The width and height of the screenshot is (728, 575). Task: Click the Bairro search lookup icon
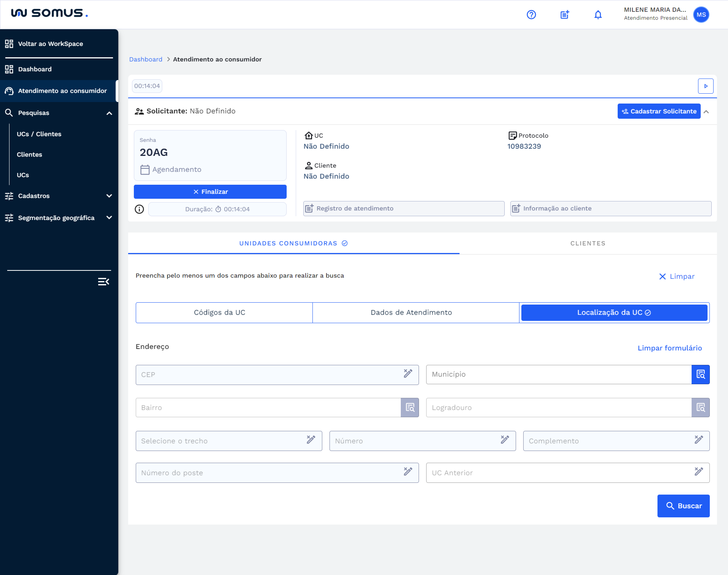point(410,408)
